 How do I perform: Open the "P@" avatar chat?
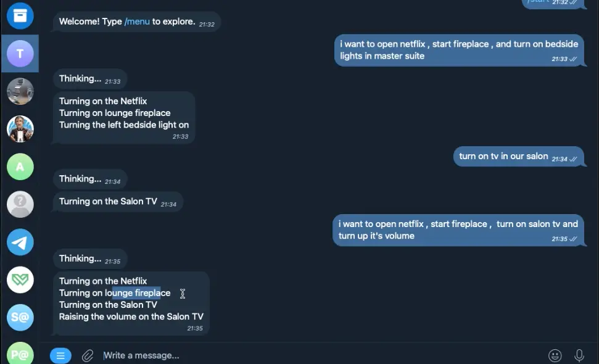click(20, 354)
